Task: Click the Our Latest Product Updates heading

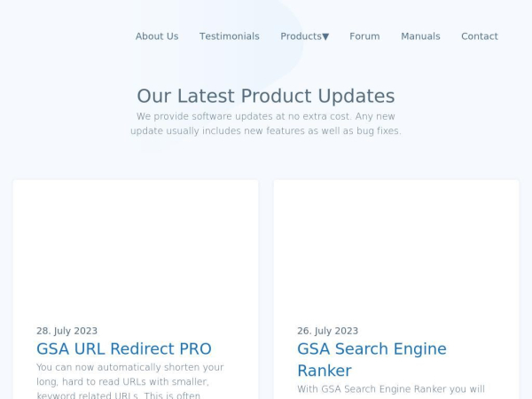Action: pos(266,96)
